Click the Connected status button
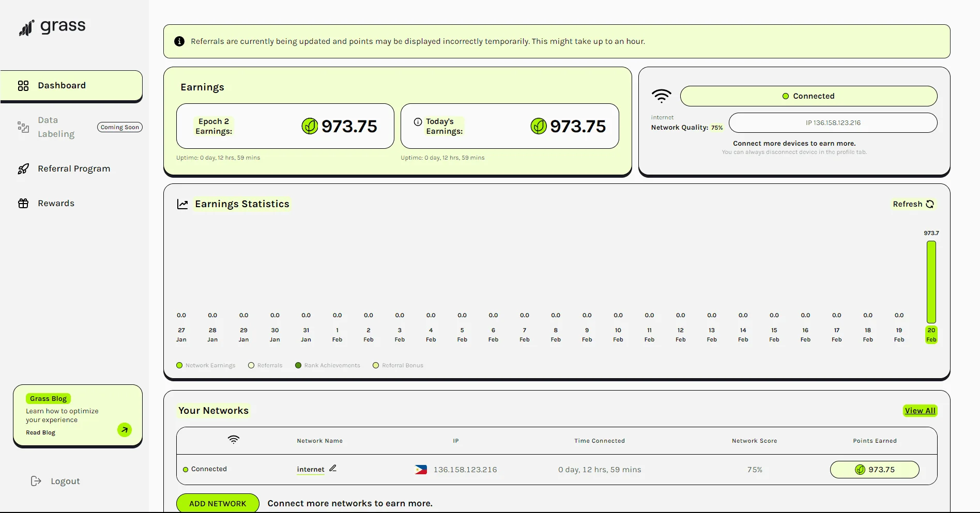This screenshot has width=980, height=513. 808,96
